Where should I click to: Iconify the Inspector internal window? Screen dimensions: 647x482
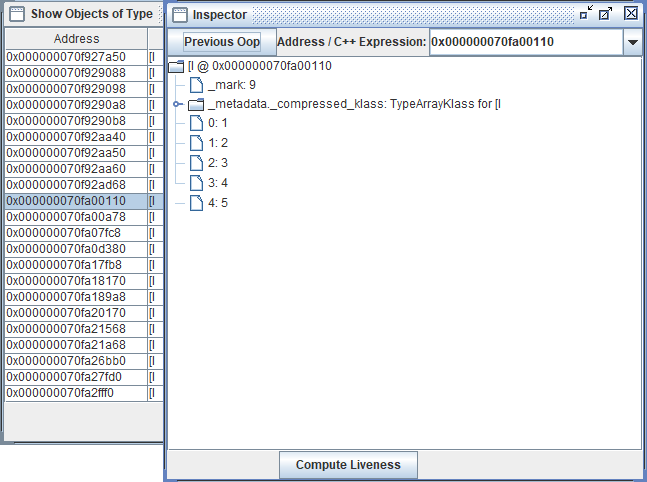[586, 13]
